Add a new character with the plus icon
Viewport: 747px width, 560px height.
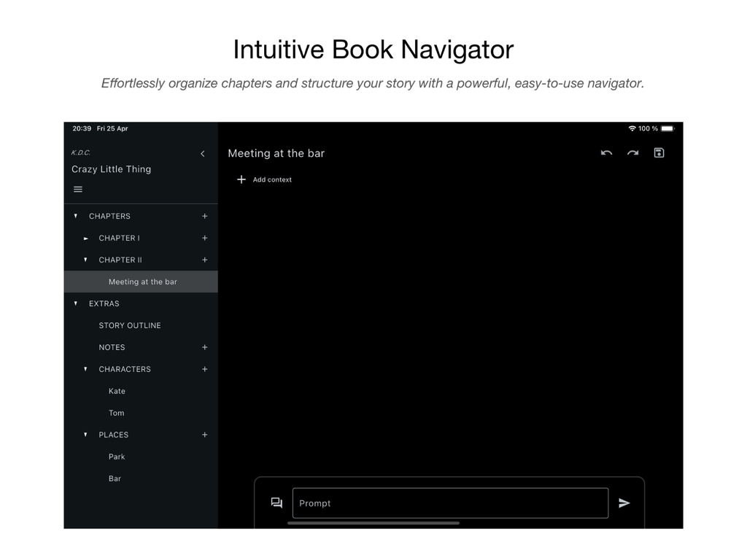(x=204, y=369)
